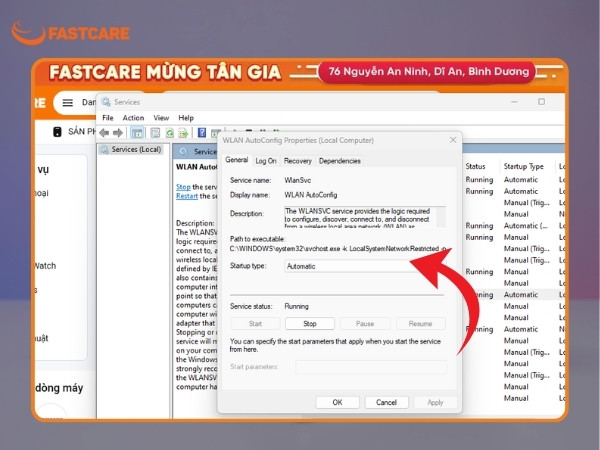The height and width of the screenshot is (450, 600).
Task: Open the File menu
Action: click(x=108, y=118)
